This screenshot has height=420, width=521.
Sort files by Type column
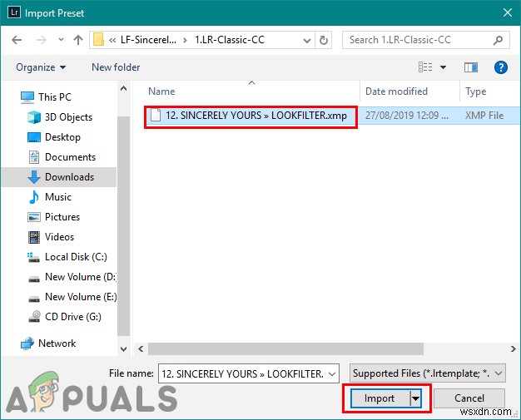pyautogui.click(x=476, y=91)
